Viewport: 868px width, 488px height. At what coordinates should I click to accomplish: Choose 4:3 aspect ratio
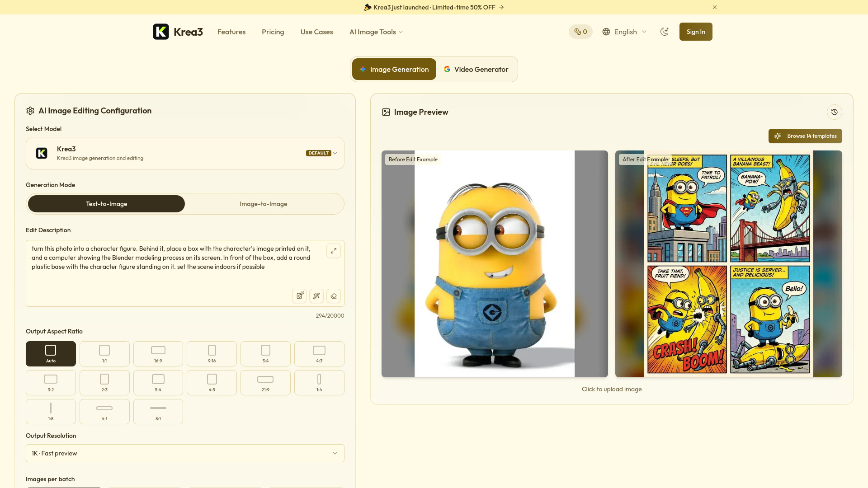coord(319,354)
